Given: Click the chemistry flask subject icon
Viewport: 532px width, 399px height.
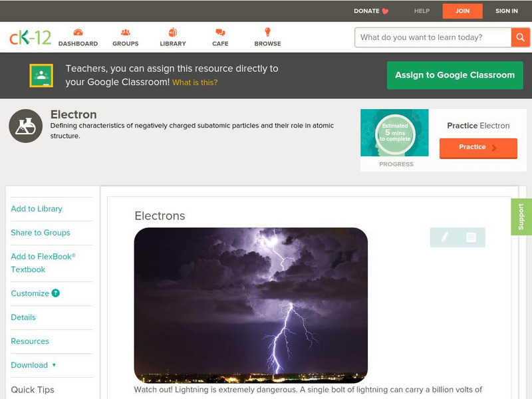Looking at the screenshot, I should (25, 126).
